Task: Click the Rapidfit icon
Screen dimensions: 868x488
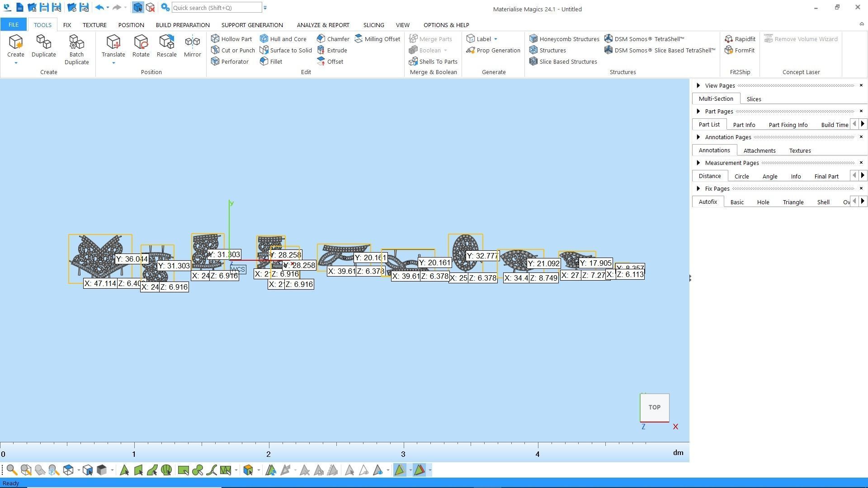Action: (729, 39)
